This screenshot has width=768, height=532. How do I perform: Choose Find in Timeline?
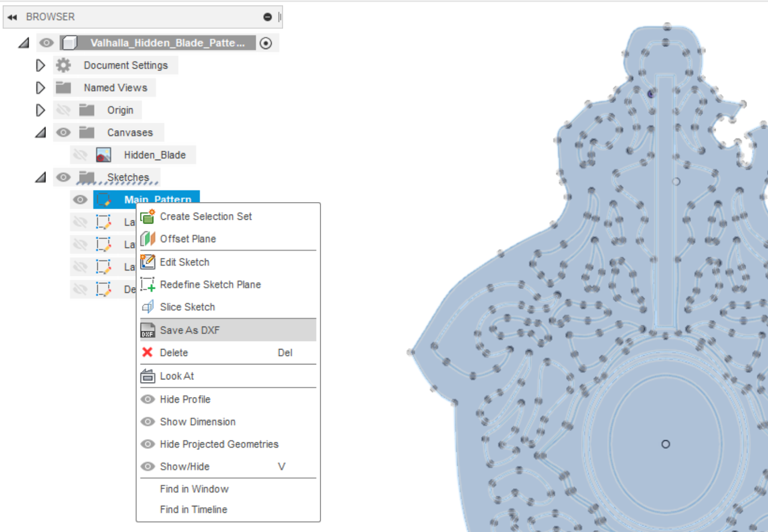pos(228,510)
